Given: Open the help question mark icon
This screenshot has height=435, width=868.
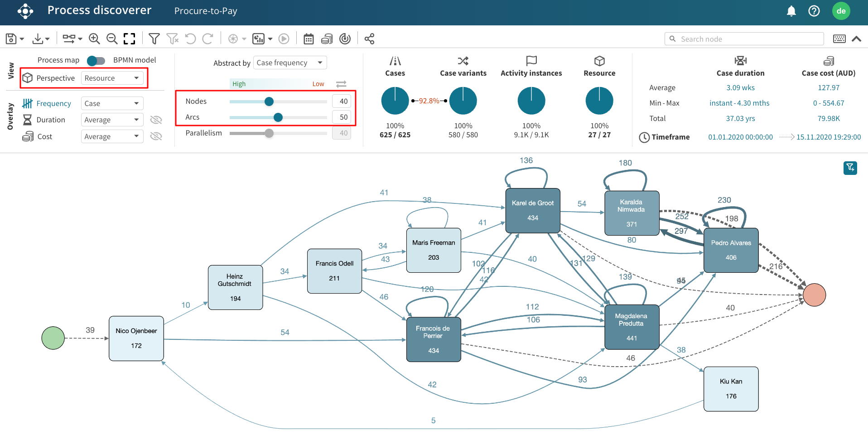Looking at the screenshot, I should click(x=814, y=11).
